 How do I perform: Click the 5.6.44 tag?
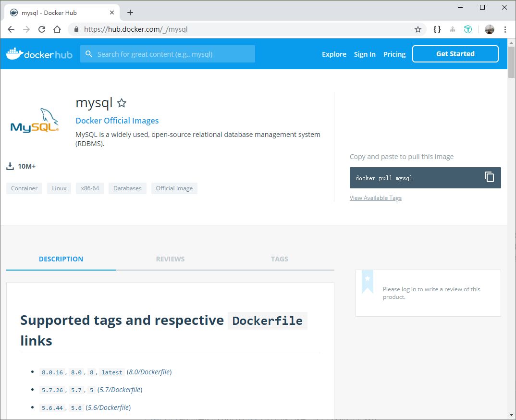point(52,408)
